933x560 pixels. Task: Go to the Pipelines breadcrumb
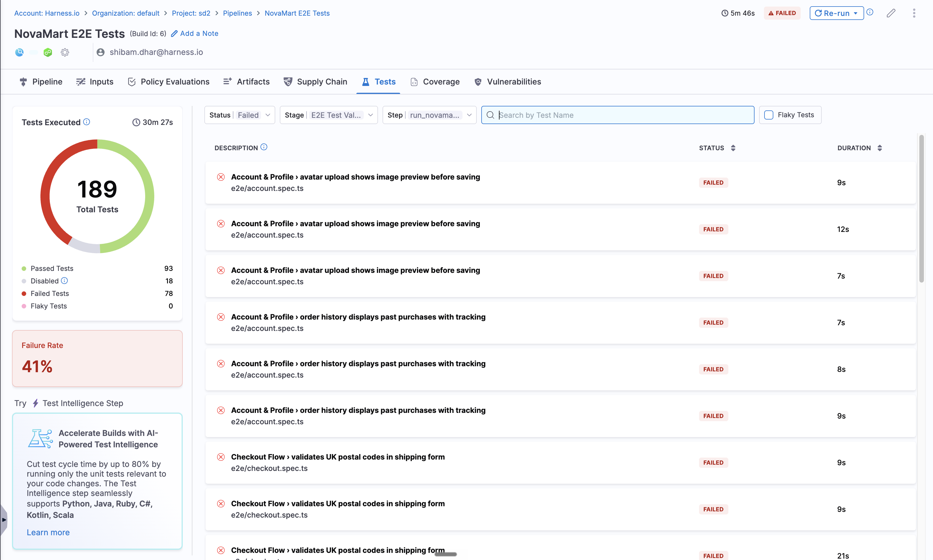[237, 13]
